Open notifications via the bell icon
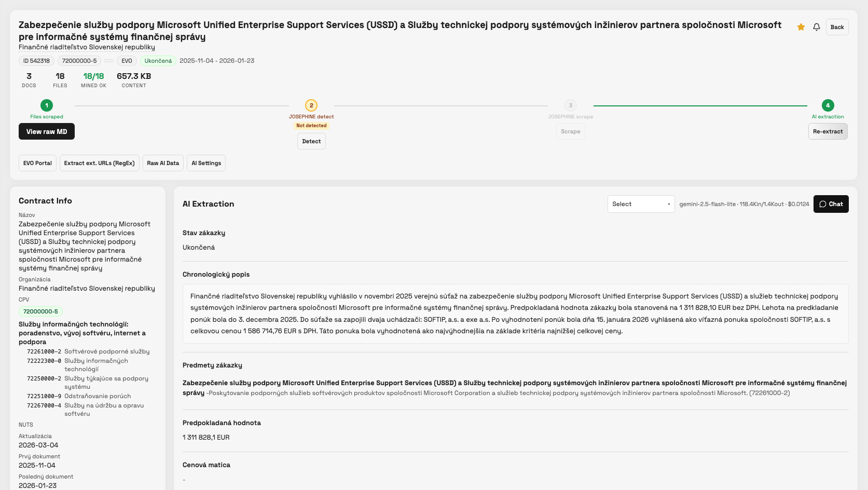The height and width of the screenshot is (490, 868). (816, 26)
